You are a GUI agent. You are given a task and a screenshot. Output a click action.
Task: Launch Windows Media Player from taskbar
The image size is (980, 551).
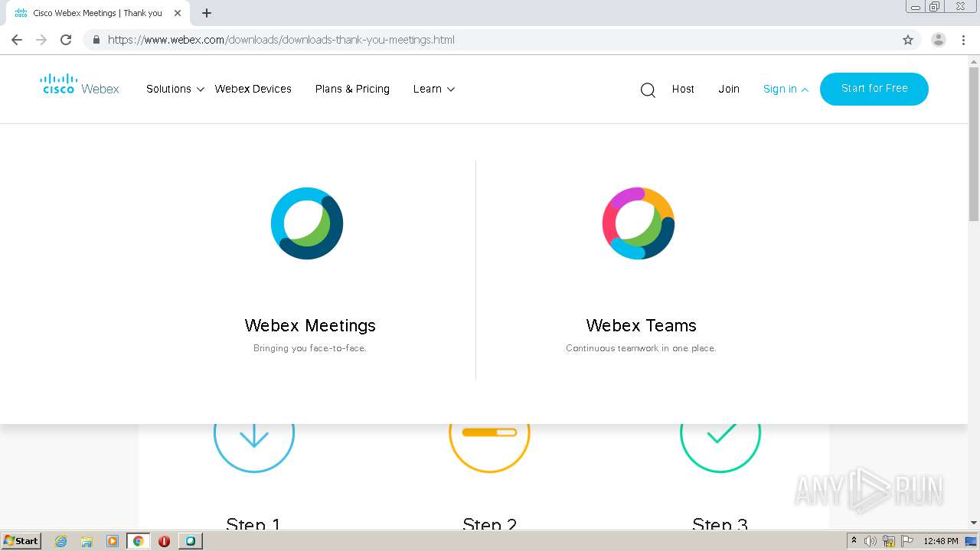113,541
